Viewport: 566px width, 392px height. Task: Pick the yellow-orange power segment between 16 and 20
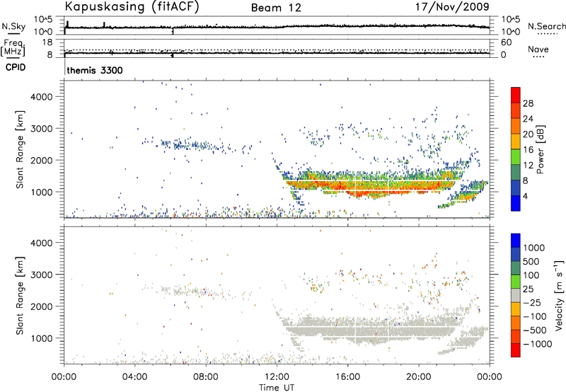516,142
